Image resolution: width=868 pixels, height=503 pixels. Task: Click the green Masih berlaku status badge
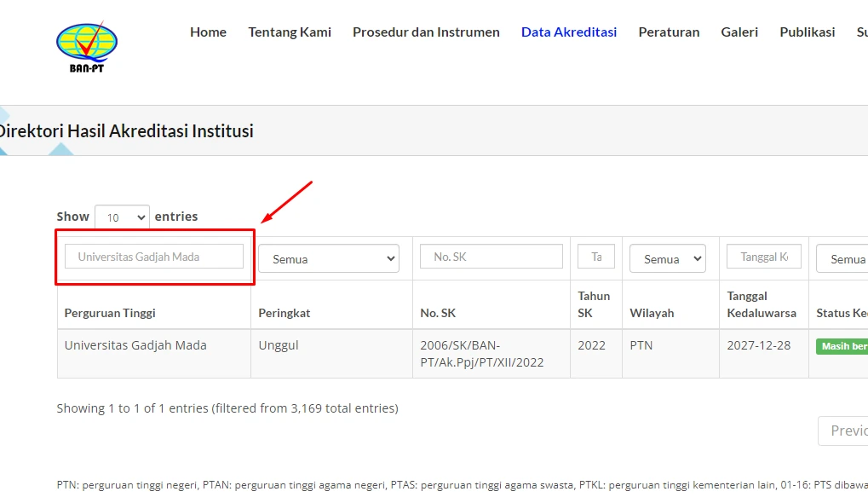coord(842,346)
